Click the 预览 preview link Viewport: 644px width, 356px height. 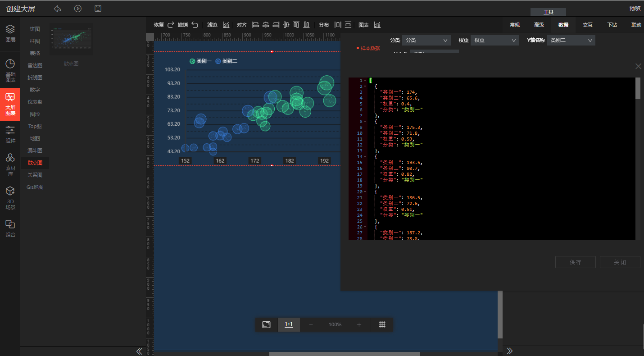635,9
